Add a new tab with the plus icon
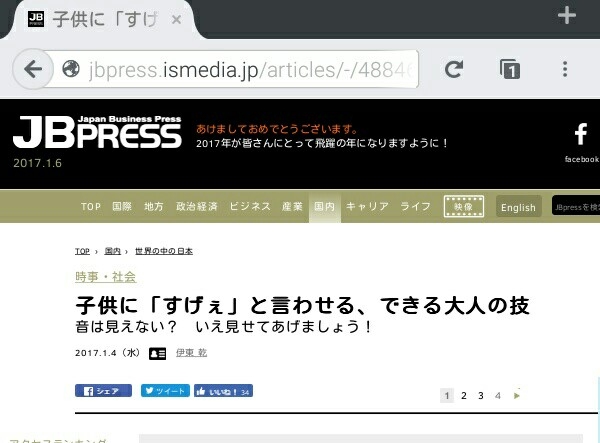600x443 pixels. point(567,16)
